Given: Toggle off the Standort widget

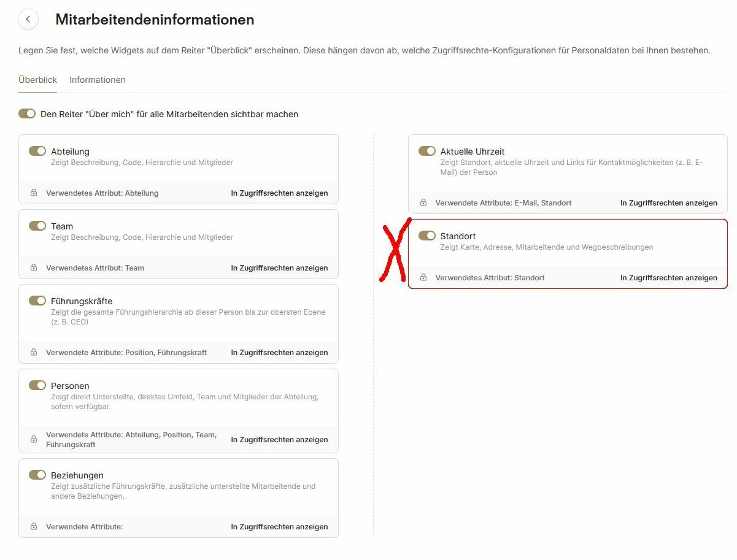Looking at the screenshot, I should (x=427, y=236).
